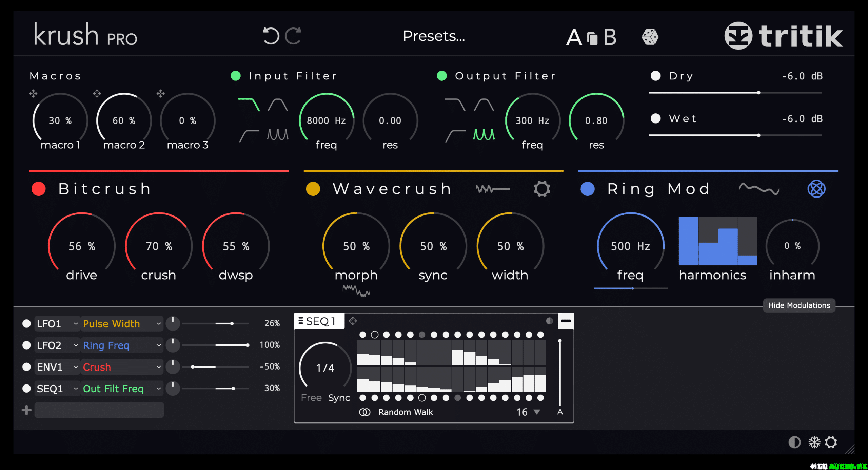Click the redo arrow icon
Viewport: 868px width, 470px height.
click(294, 36)
